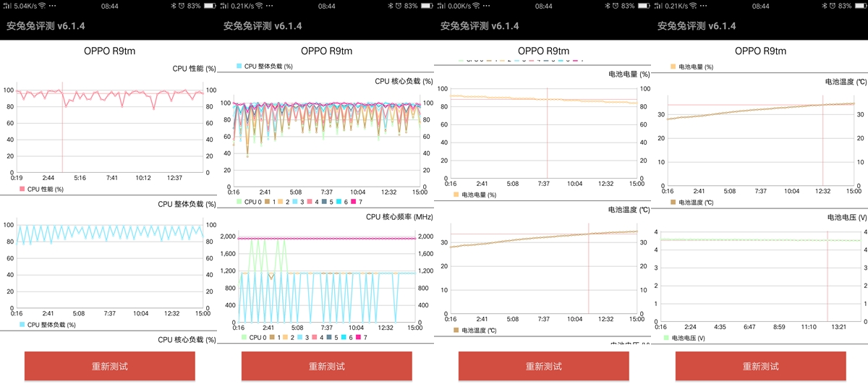The width and height of the screenshot is (868, 387).
Task: Tap core 4 legend under CPU 核心负载 chart
Action: [x=312, y=202]
